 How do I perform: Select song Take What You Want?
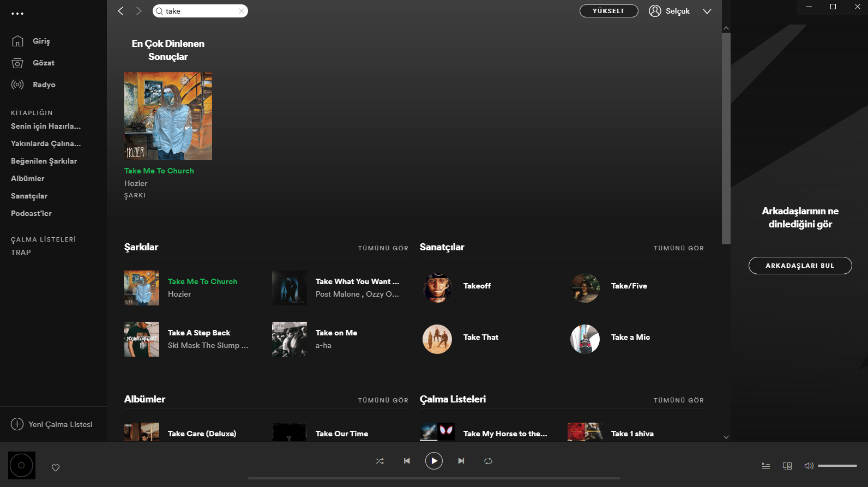tap(358, 281)
